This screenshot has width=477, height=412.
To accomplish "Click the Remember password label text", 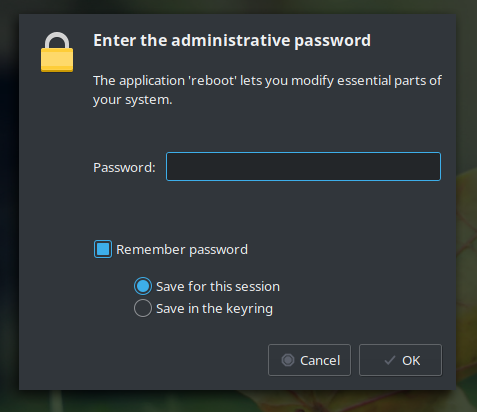I will (182, 250).
